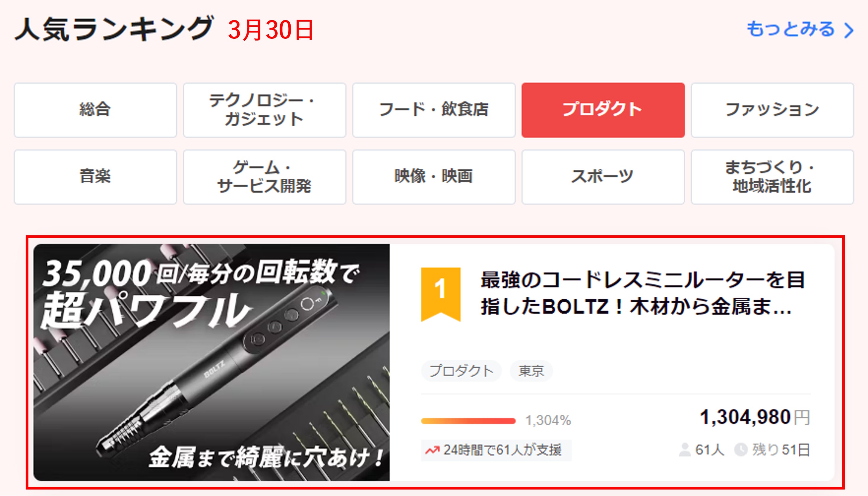Open the 音楽 category tab
The width and height of the screenshot is (868, 496).
click(95, 177)
